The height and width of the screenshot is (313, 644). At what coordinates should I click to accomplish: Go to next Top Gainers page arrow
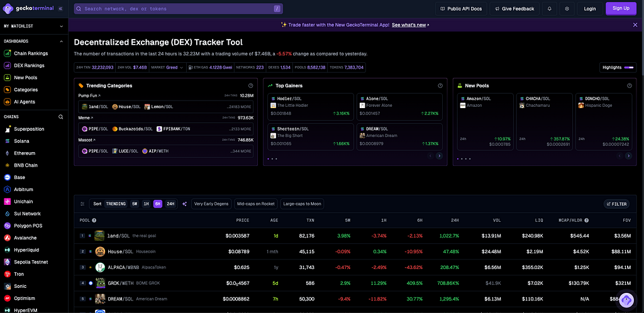coord(439,156)
